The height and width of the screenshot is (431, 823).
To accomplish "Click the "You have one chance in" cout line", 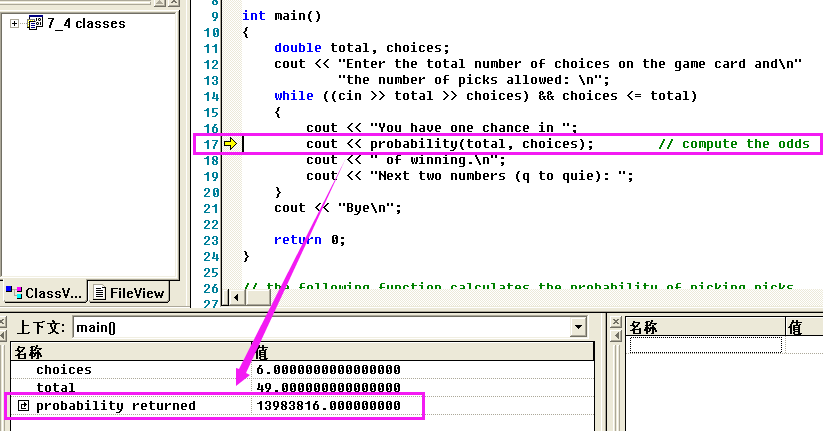I will coord(442,128).
